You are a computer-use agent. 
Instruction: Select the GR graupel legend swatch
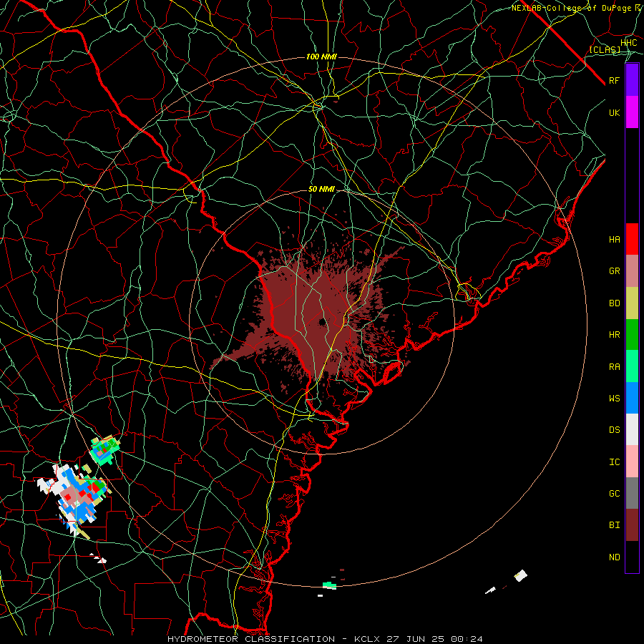pos(632,271)
